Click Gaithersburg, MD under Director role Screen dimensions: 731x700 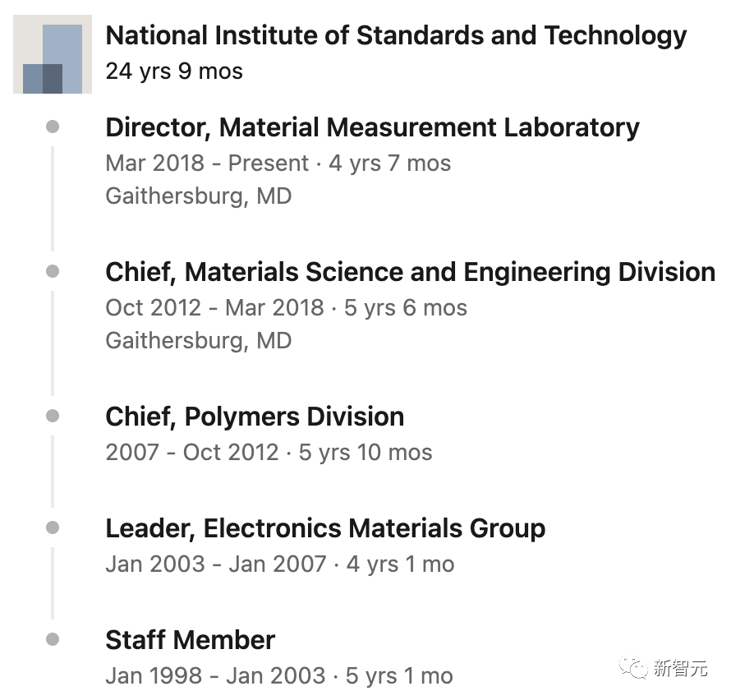198,196
